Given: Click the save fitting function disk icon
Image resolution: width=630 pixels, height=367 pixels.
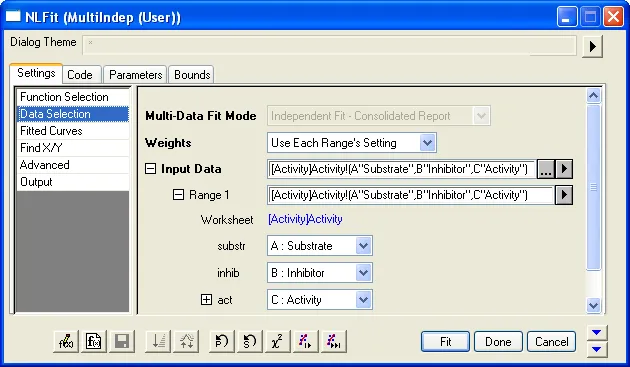Looking at the screenshot, I should tap(122, 342).
